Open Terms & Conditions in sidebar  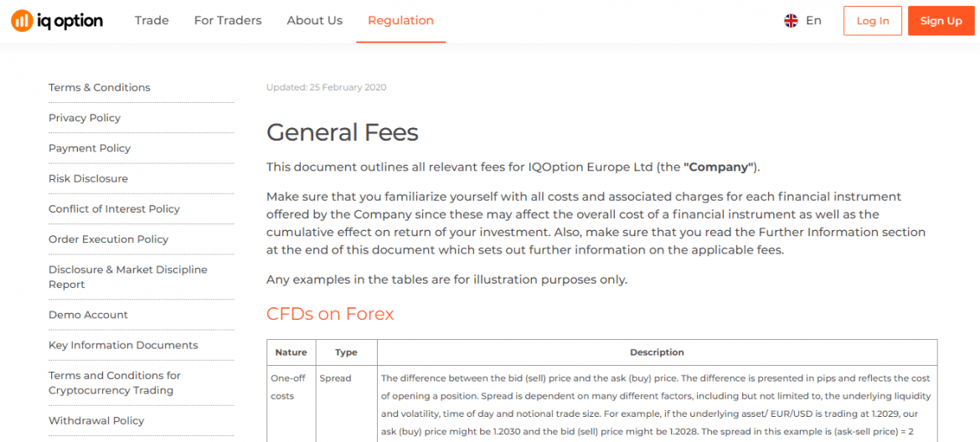coord(100,88)
